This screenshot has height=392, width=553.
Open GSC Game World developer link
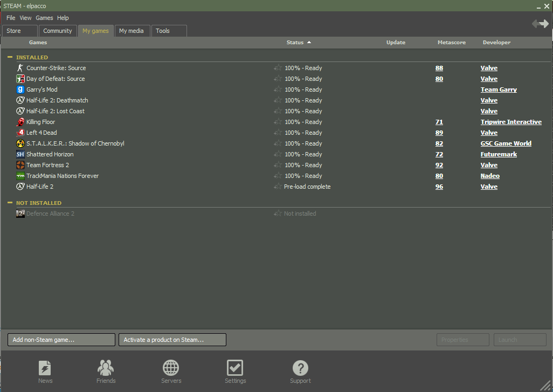506,143
